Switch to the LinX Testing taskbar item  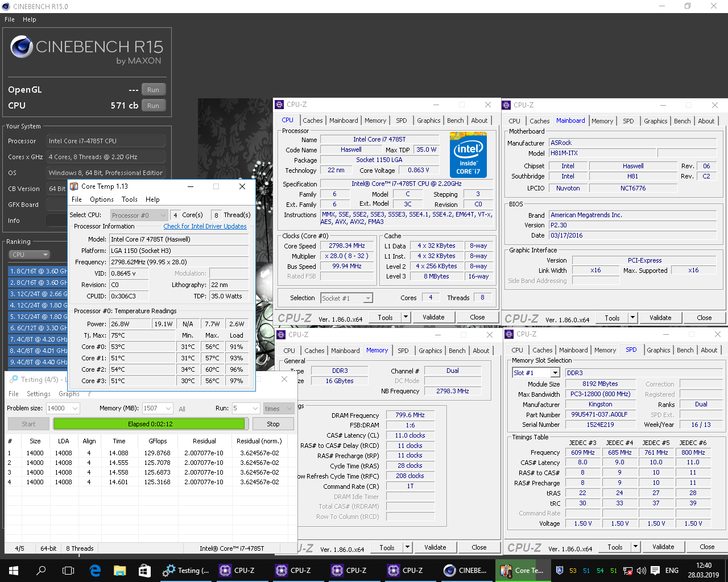[x=186, y=570]
